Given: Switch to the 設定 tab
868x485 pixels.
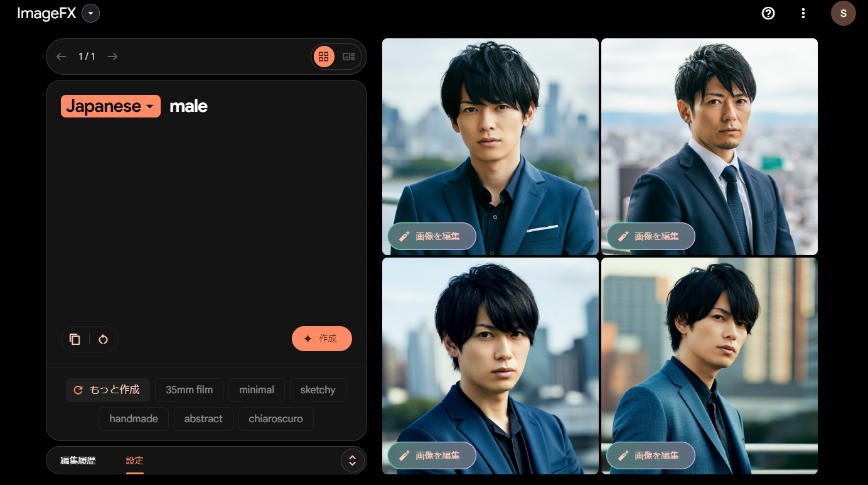Looking at the screenshot, I should pos(135,460).
